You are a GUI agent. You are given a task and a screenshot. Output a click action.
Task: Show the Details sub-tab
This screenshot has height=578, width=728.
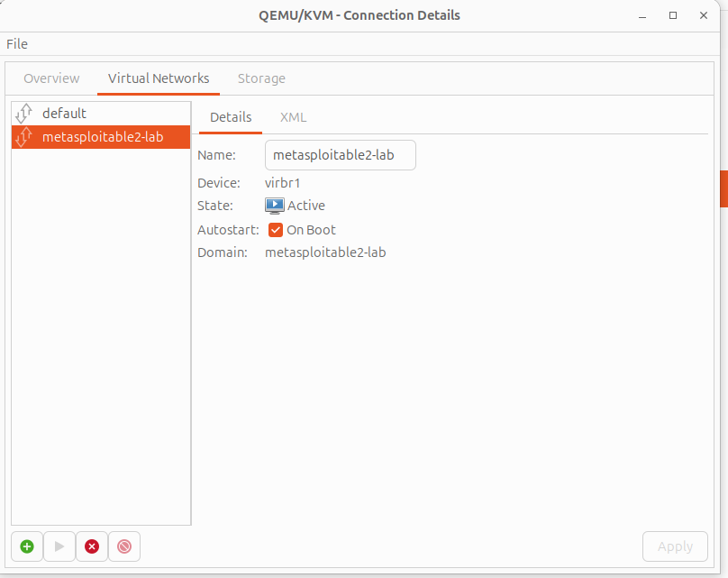click(x=231, y=117)
